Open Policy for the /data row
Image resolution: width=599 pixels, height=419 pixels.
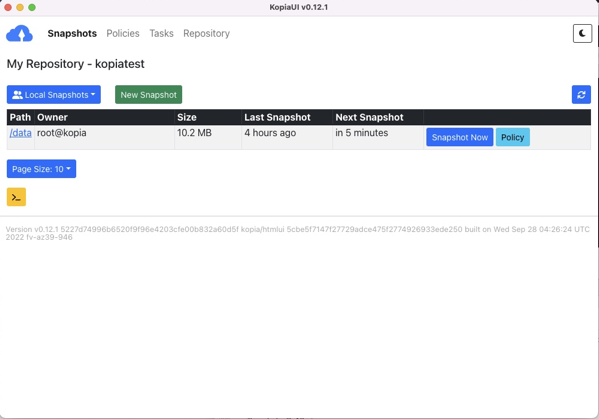coord(513,138)
